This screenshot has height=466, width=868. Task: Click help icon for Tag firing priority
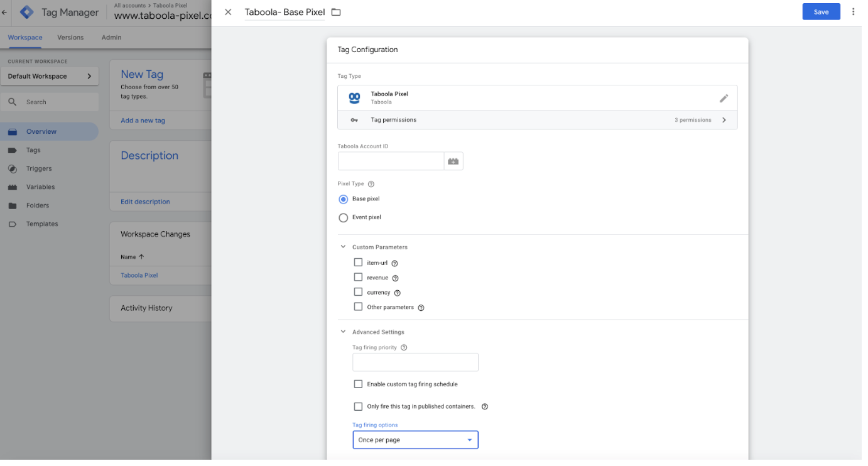tap(404, 347)
